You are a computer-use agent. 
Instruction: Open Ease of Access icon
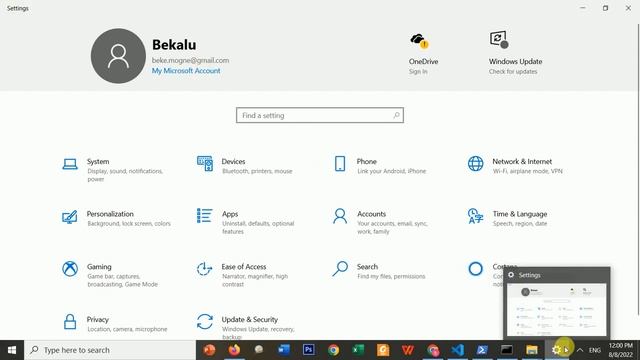204,269
